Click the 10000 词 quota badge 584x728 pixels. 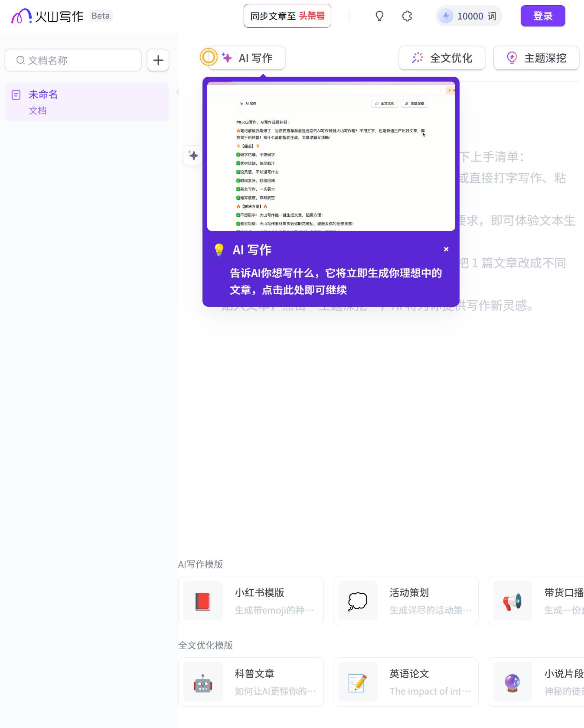pyautogui.click(x=469, y=16)
